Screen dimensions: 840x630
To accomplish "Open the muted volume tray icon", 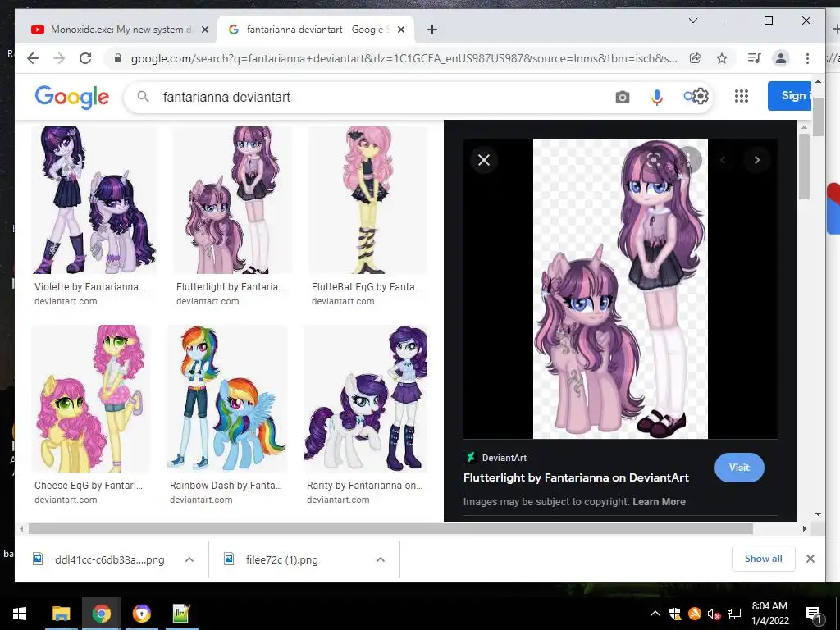I will (714, 614).
